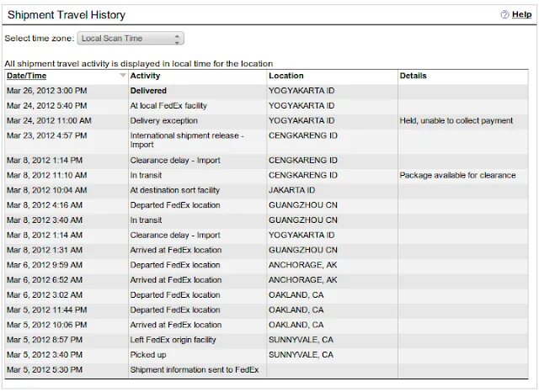Click Mar 24, 2012 11:00 AM date

point(49,121)
